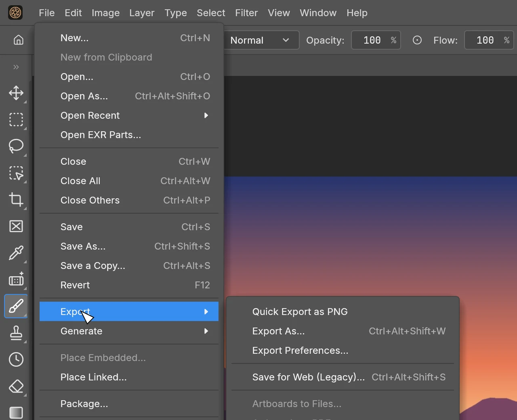
Task: Choose Save for Web (Legacy)...
Action: [x=343, y=377]
